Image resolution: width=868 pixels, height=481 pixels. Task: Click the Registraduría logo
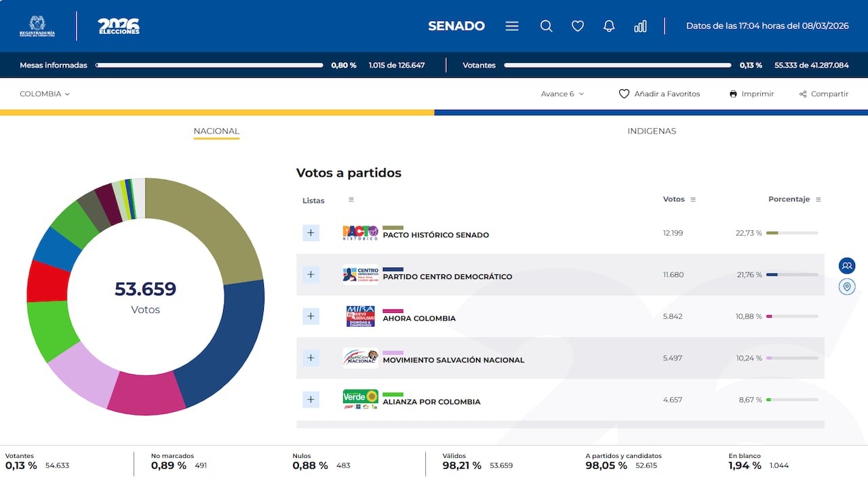37,26
